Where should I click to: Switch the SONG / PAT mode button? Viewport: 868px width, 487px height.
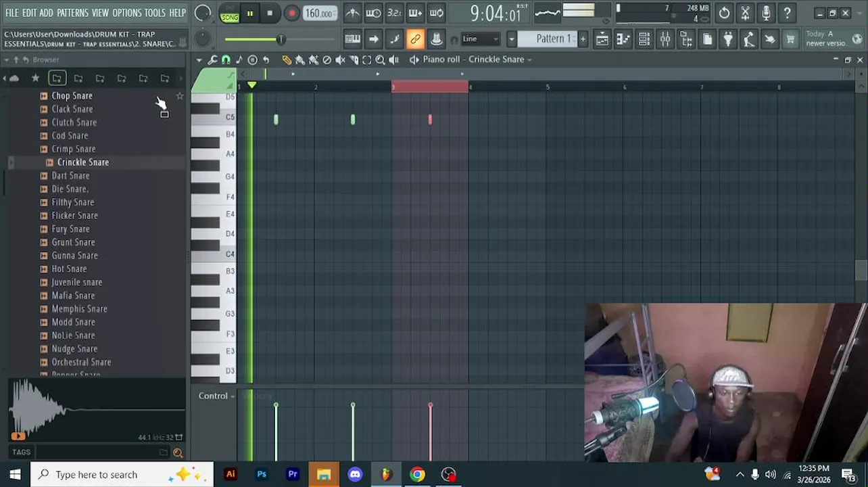[229, 13]
